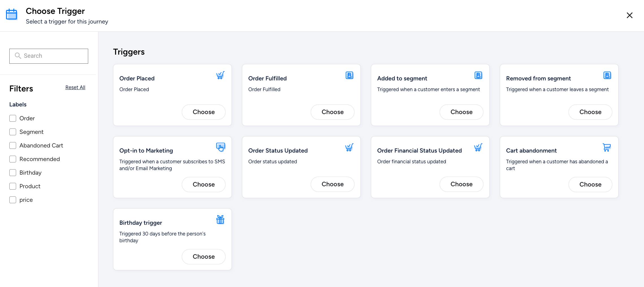
Task: Choose the Order Status Updated trigger
Action: [332, 184]
